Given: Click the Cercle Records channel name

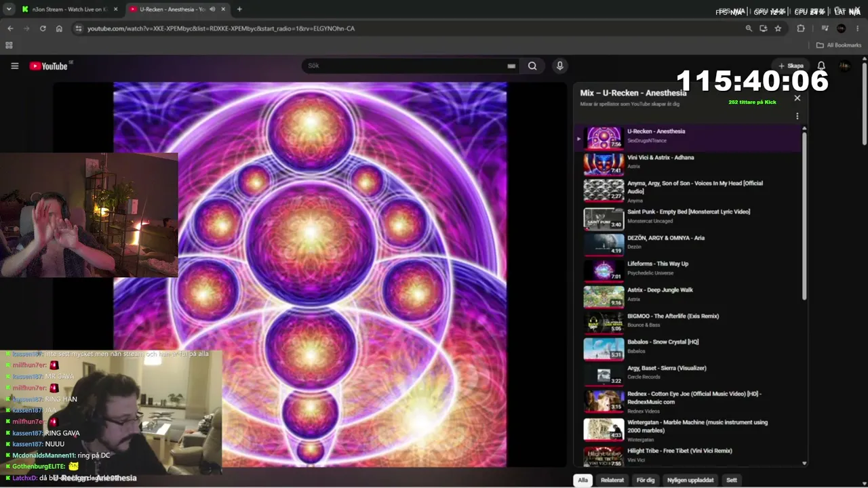Looking at the screenshot, I should coord(644,377).
